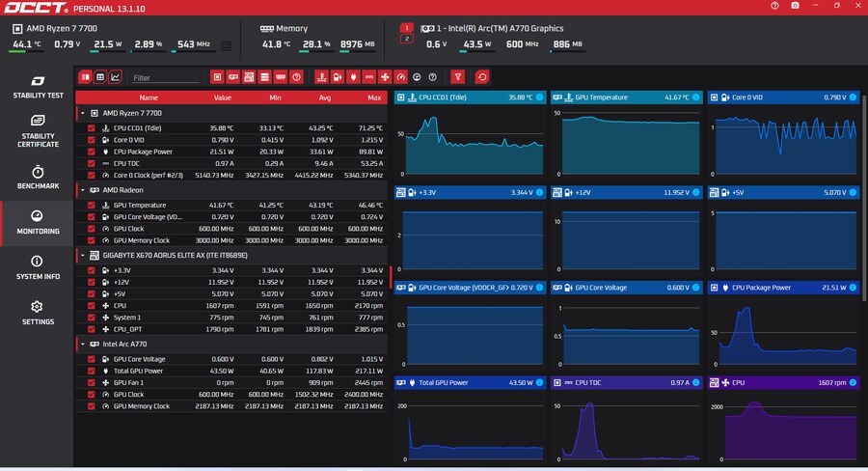Select GPU number 2 badge
868x471 pixels.
pyautogui.click(x=406, y=39)
